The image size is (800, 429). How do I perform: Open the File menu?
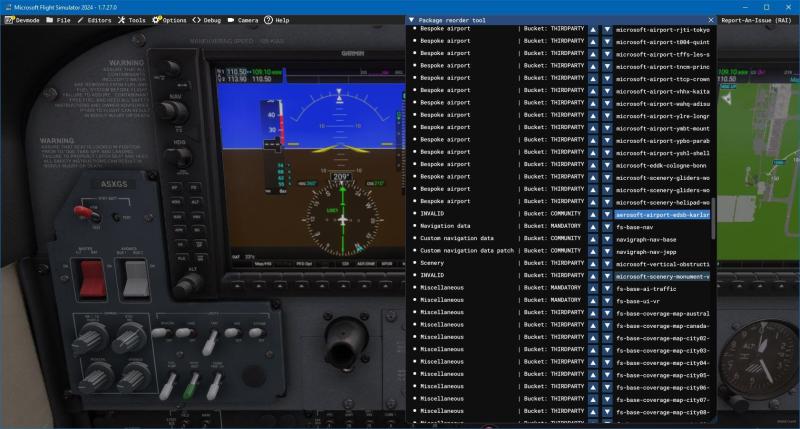tap(58, 20)
